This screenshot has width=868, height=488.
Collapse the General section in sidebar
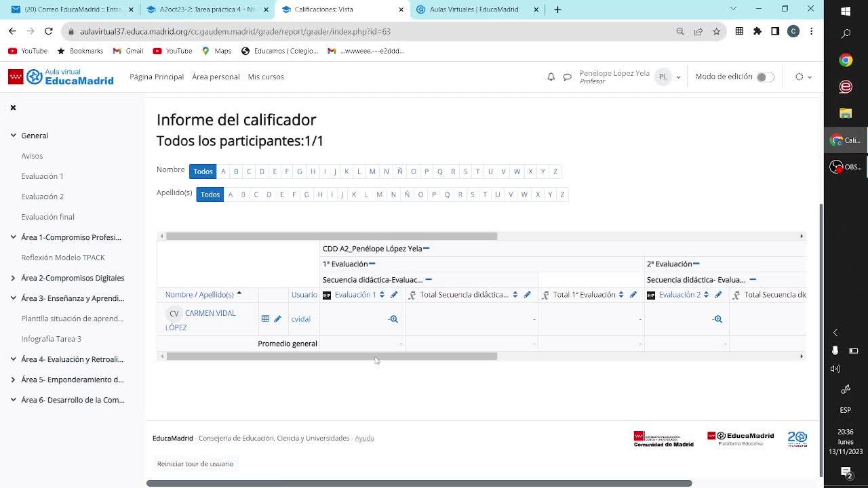tap(13, 136)
